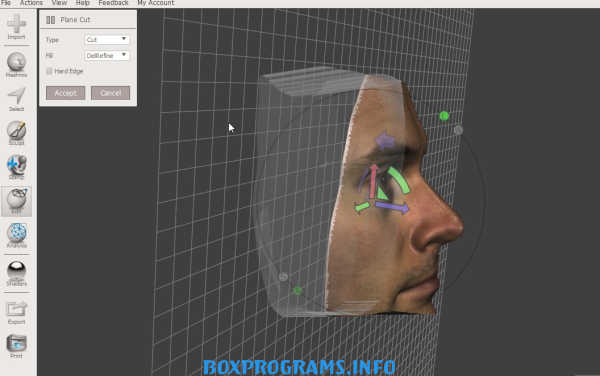Expand the Fill dropdown set to DelRefine
Screen dimensions: 600x376
[107, 55]
